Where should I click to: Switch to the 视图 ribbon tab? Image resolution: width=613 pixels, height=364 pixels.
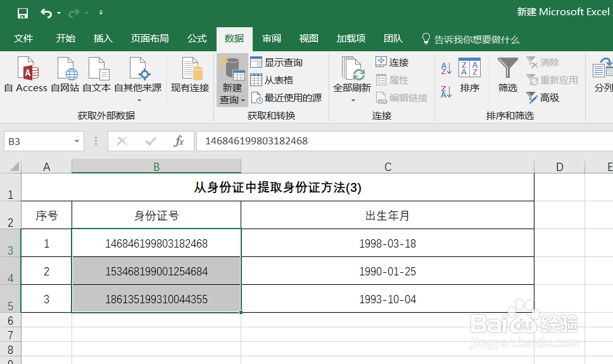click(309, 39)
